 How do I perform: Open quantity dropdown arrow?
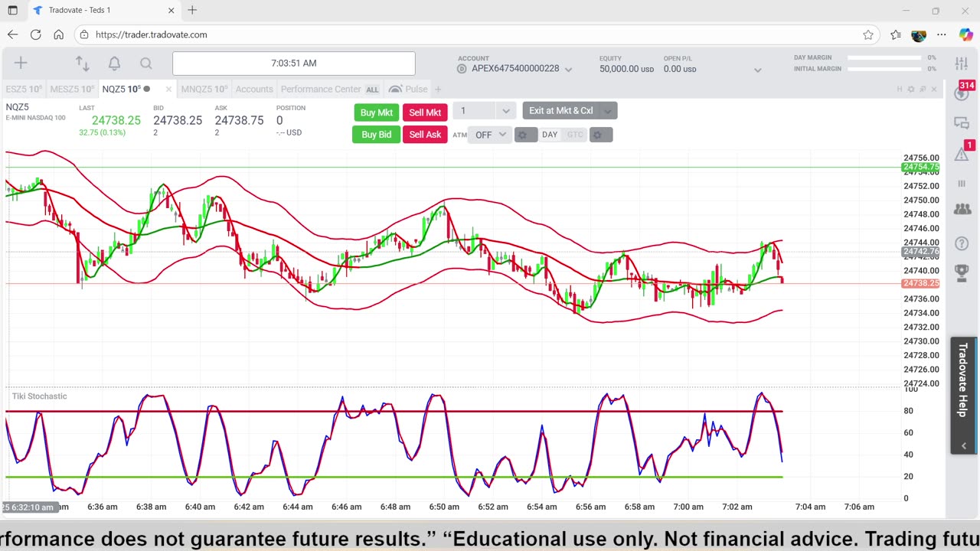coord(505,111)
